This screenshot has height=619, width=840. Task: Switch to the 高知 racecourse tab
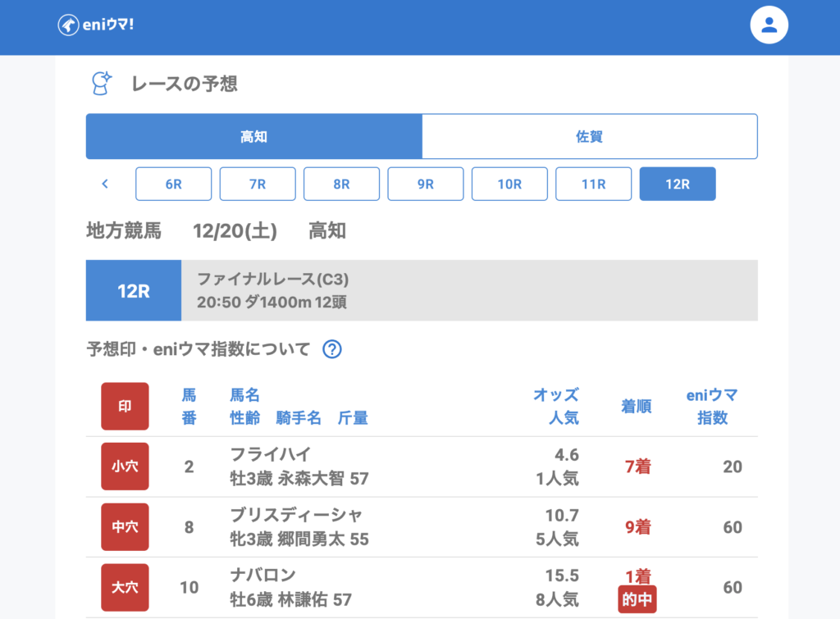point(254,136)
